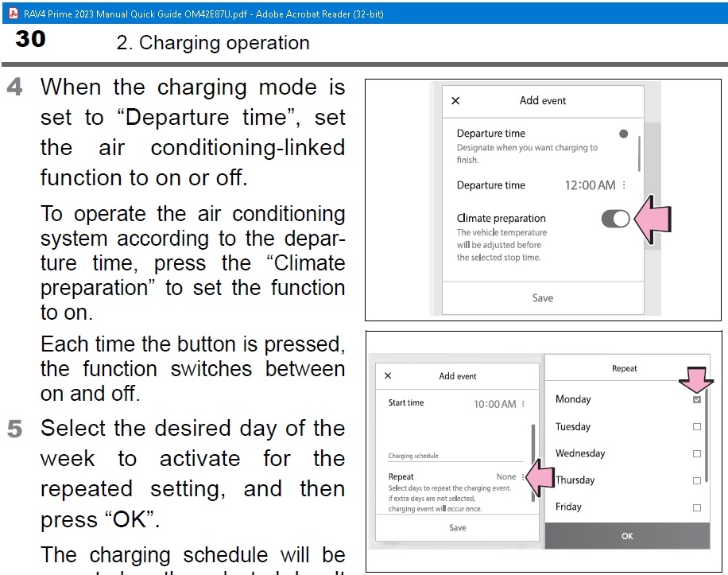The width and height of the screenshot is (728, 575).
Task: Click the OK button in Repeat panel
Action: click(627, 536)
